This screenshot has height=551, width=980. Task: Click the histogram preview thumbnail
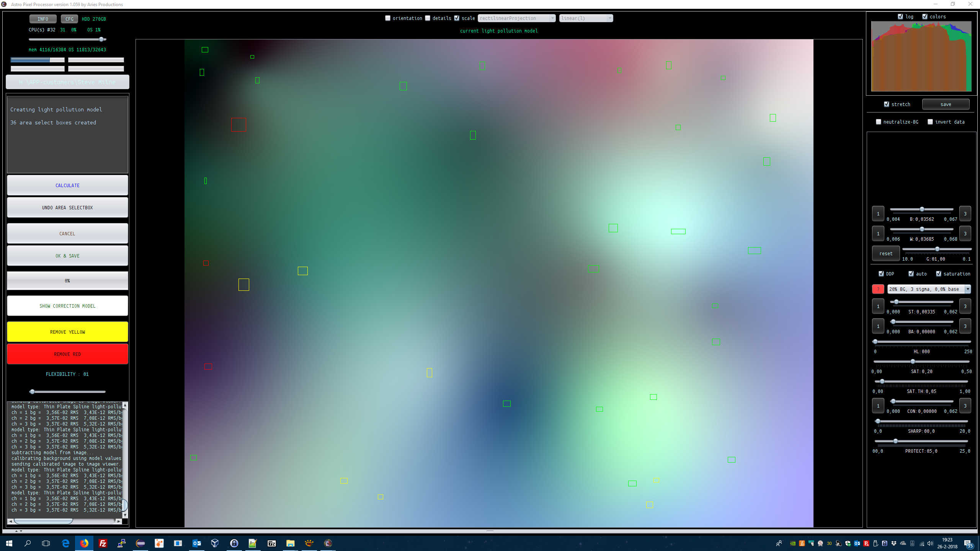(x=921, y=56)
